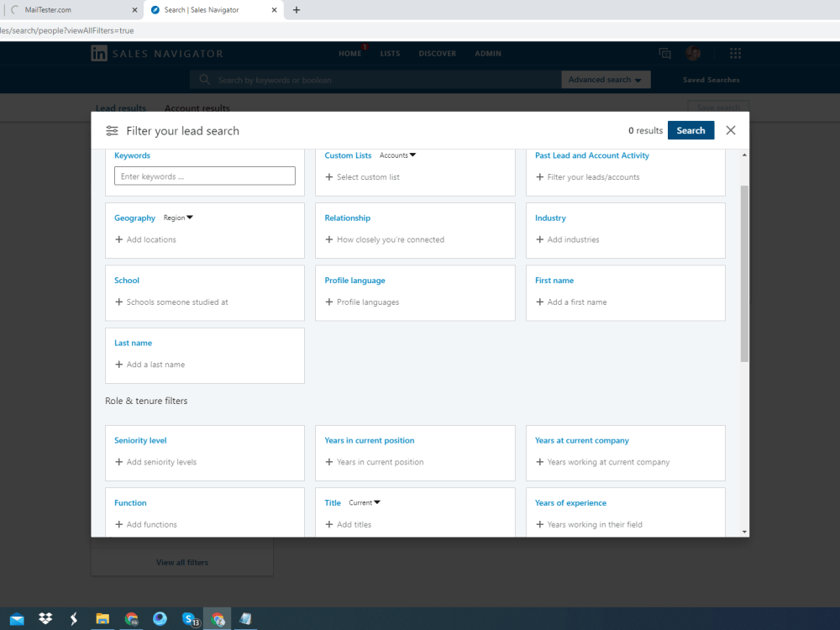
Task: Click the Seniority level filter heading
Action: tap(140, 440)
